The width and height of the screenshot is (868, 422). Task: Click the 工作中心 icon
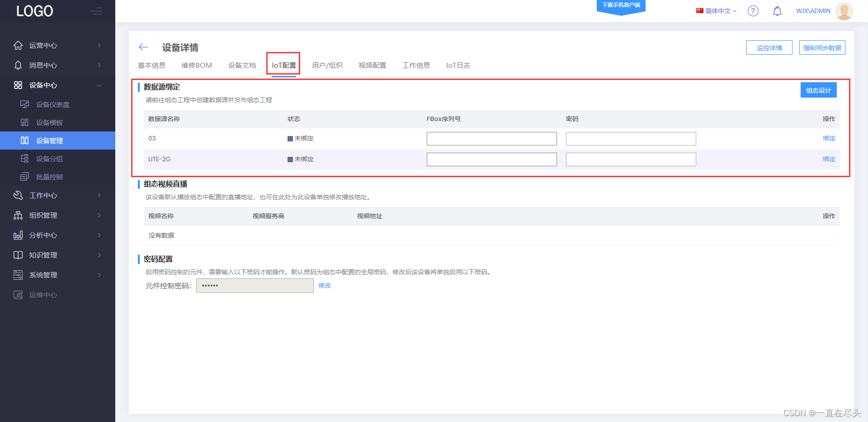pyautogui.click(x=18, y=195)
